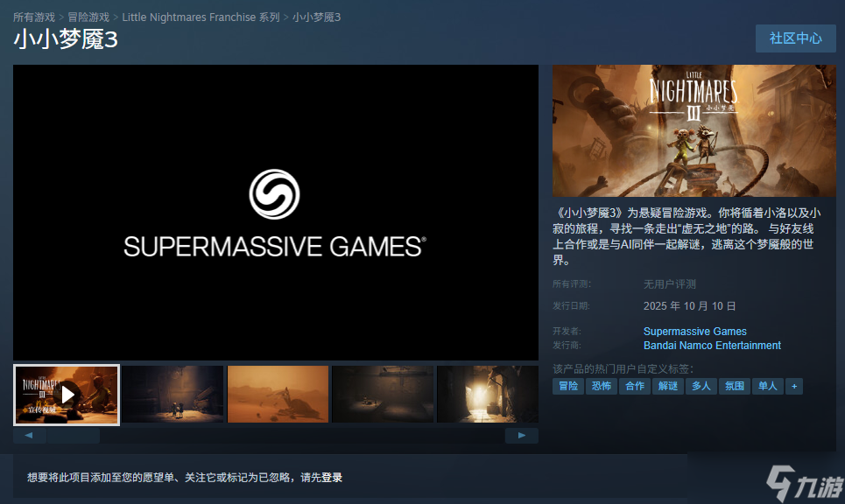Expand more tags with the plus button
845x504 pixels.
[793, 386]
